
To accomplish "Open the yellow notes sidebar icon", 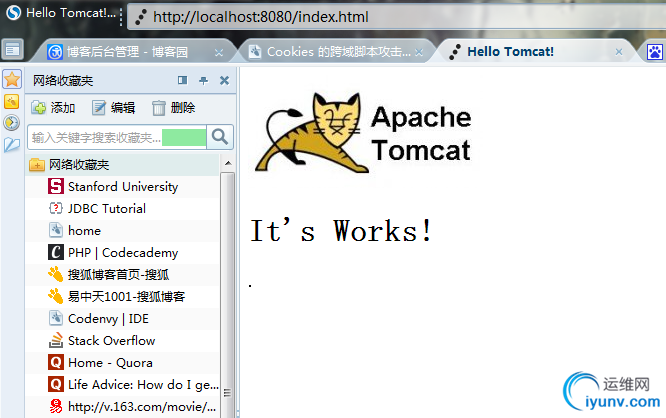I will click(11, 102).
